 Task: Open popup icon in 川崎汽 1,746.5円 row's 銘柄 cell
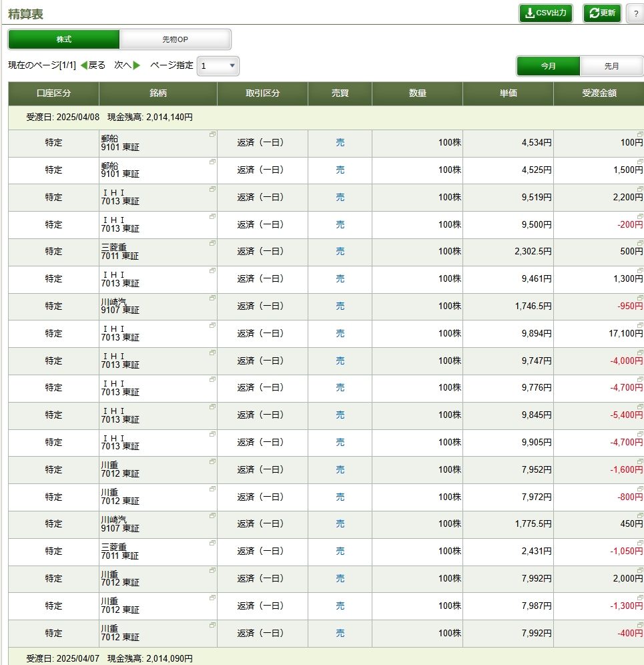point(212,298)
